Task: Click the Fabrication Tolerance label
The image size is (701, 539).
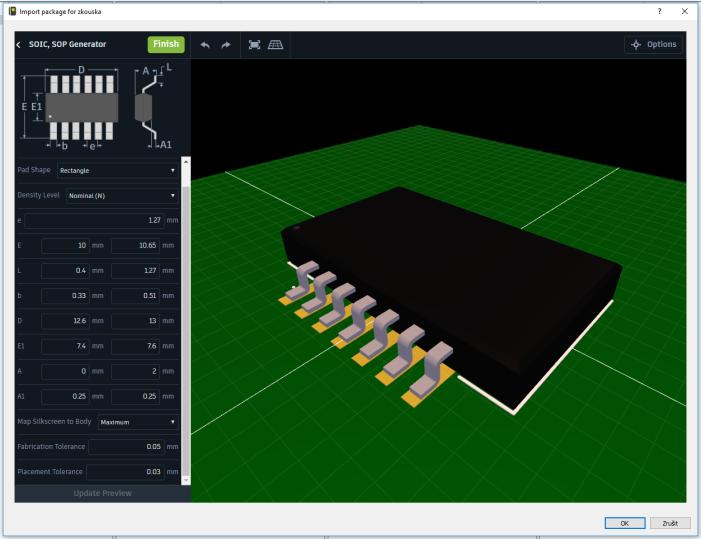Action: pos(51,446)
